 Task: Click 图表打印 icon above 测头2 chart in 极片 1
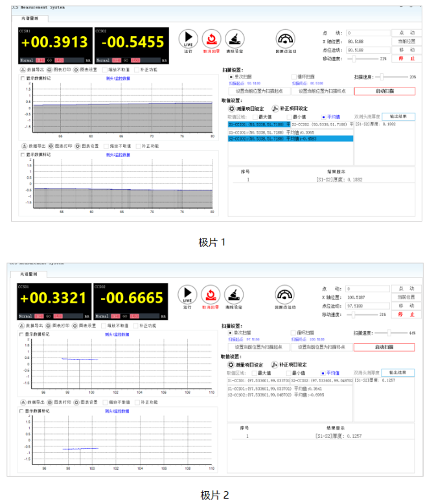pyautogui.click(x=51, y=146)
